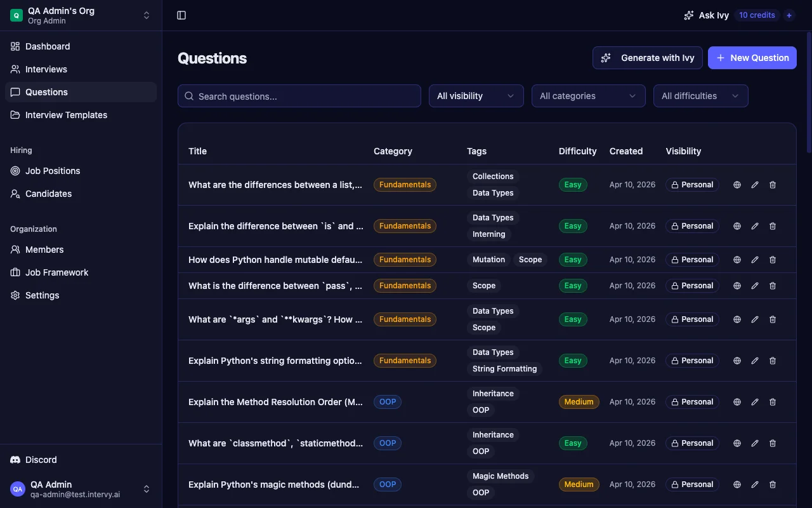The width and height of the screenshot is (812, 508).
Task: Edit the list differences question with pencil icon
Action: pos(754,185)
